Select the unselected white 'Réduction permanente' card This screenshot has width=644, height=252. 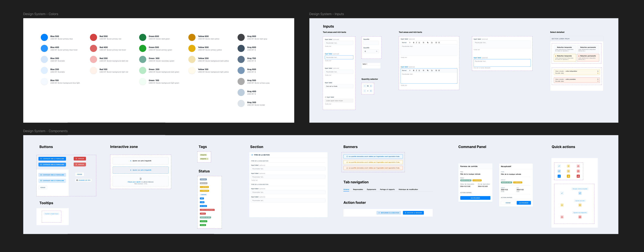click(x=588, y=49)
